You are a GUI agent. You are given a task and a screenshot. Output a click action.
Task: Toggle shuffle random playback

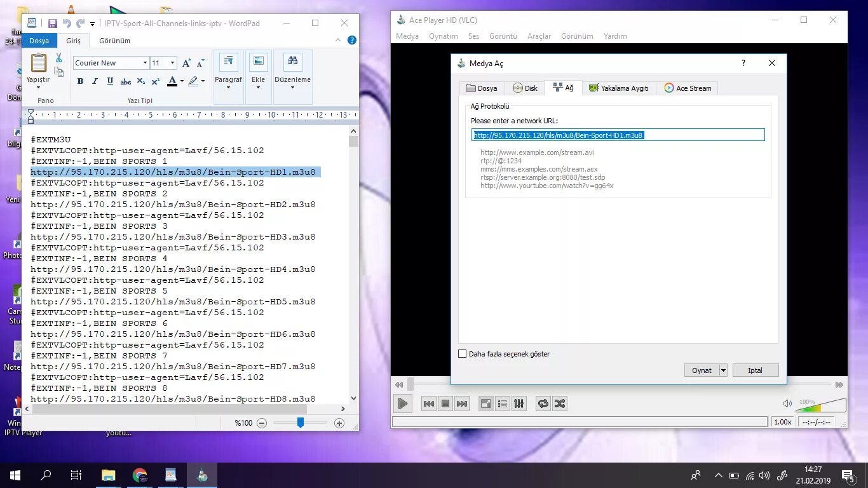pyautogui.click(x=560, y=403)
